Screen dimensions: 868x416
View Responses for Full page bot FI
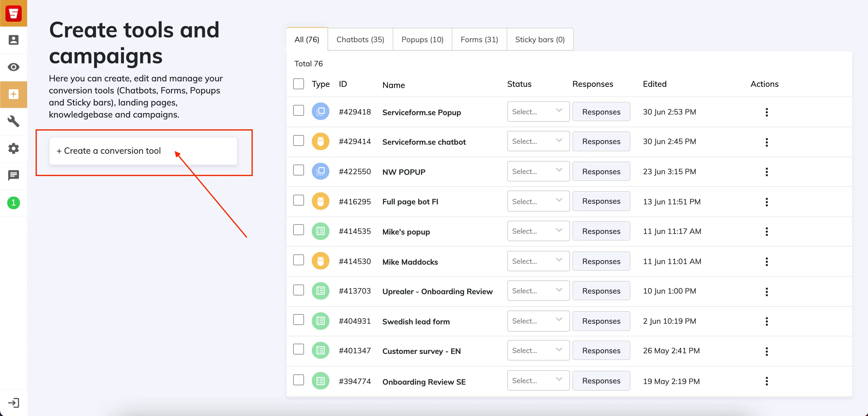pyautogui.click(x=601, y=201)
